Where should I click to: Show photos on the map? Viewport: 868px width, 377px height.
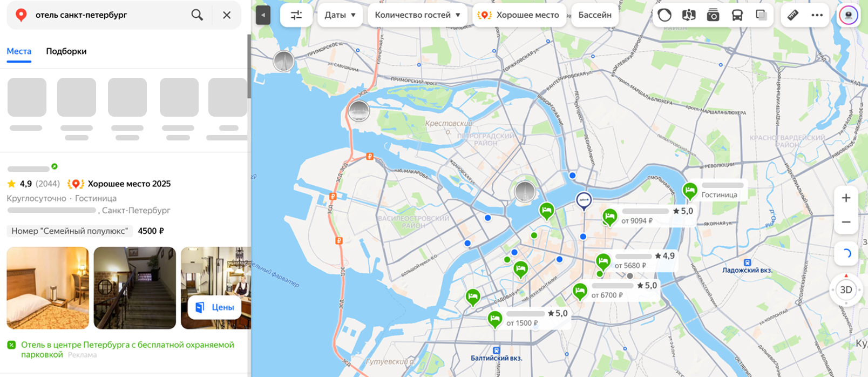coord(713,15)
